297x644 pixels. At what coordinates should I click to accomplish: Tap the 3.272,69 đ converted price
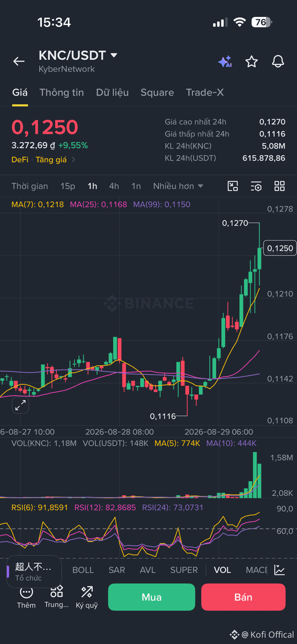pos(33,145)
